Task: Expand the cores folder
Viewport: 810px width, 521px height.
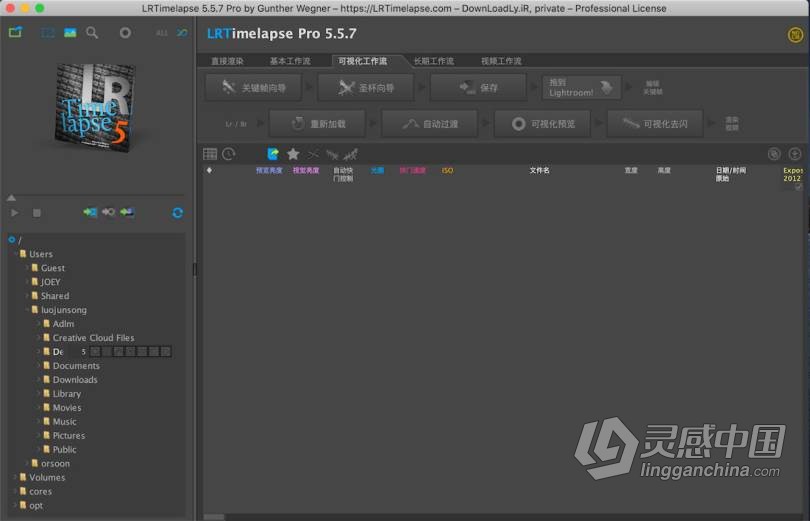Action: click(x=15, y=491)
